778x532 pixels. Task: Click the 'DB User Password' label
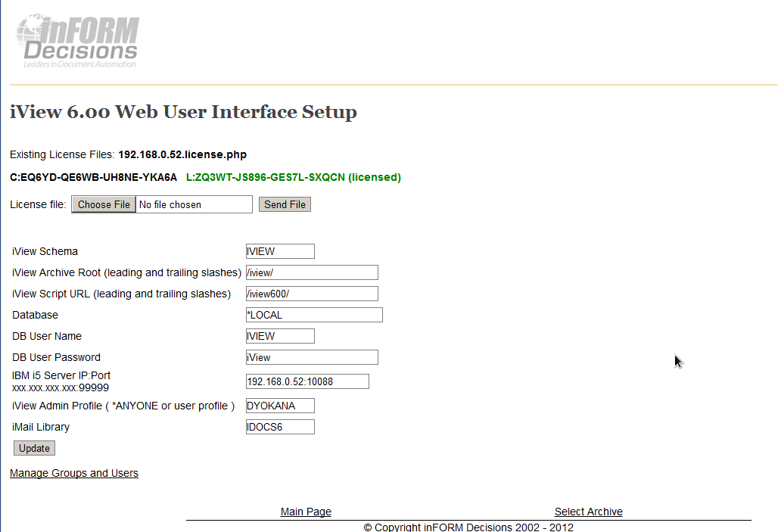click(x=56, y=357)
